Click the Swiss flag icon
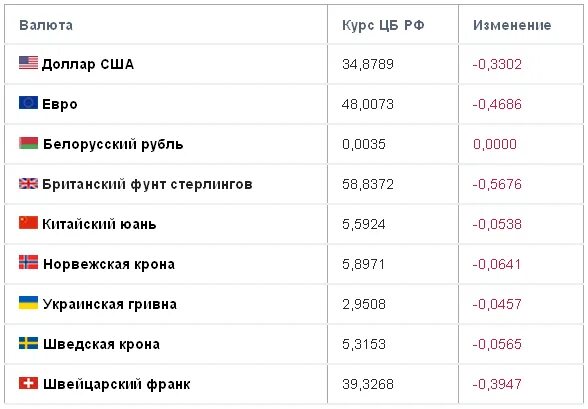This screenshot has height=409, width=588. pyautogui.click(x=28, y=383)
